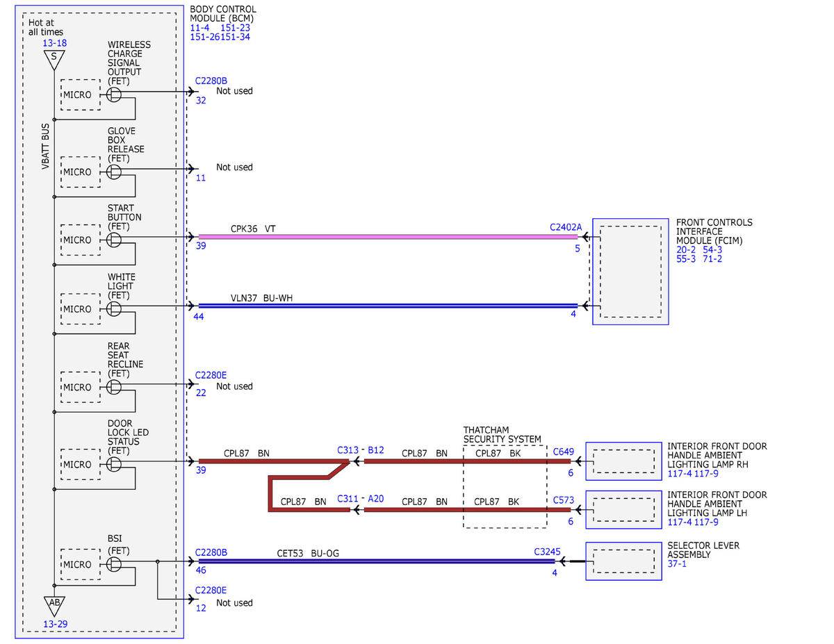The width and height of the screenshot is (834, 644).
Task: Open connector C2402A at FCIM
Action: coord(565,226)
